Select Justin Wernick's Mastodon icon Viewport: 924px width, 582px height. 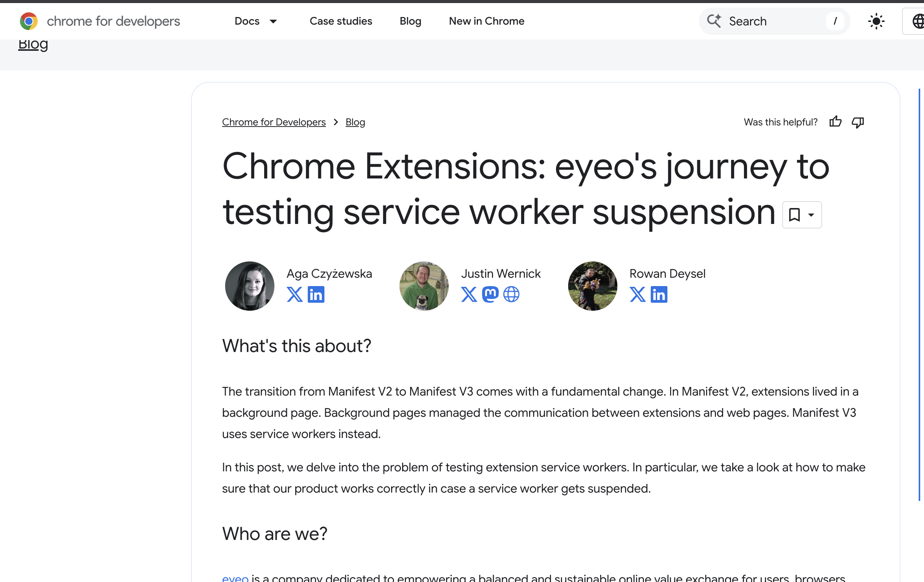[490, 294]
